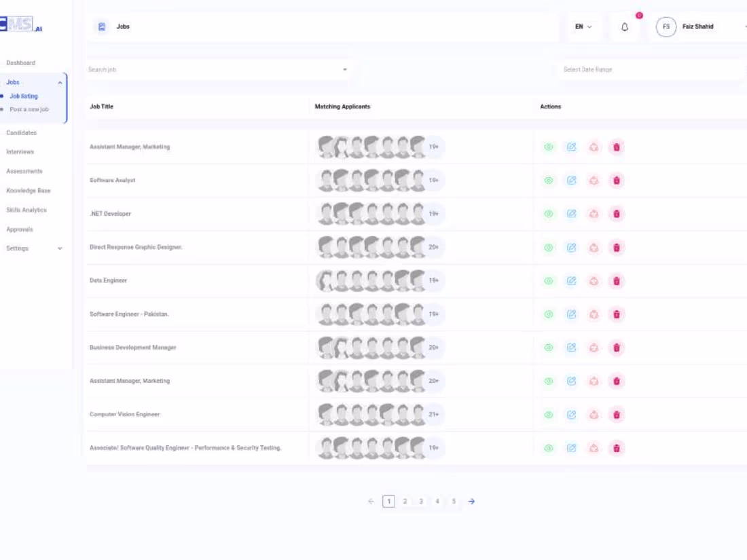Edit the Computer Vision Engineer job

[571, 415]
